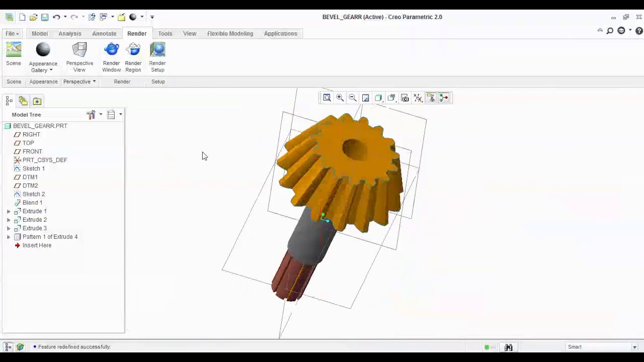644x362 pixels.
Task: Click Render Window teapot icon
Action: coord(111,49)
